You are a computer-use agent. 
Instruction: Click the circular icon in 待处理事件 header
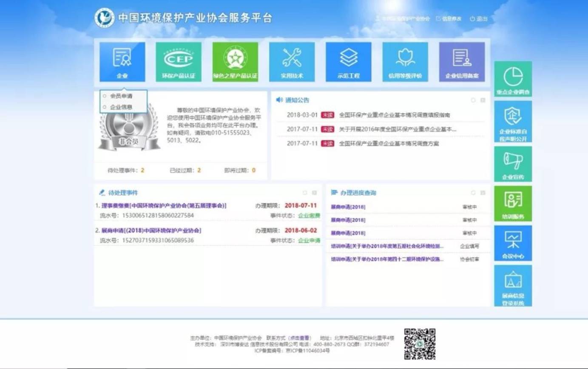pyautogui.click(x=304, y=193)
